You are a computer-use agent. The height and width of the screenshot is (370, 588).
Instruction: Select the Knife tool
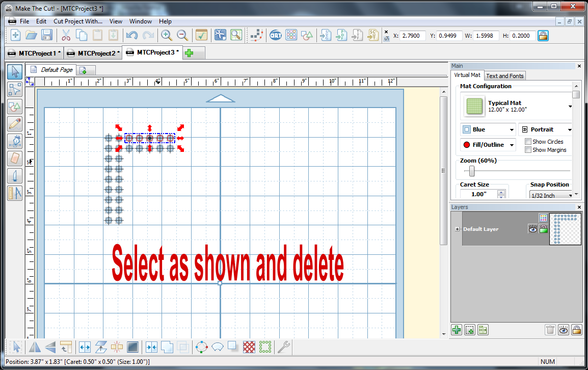pos(15,176)
